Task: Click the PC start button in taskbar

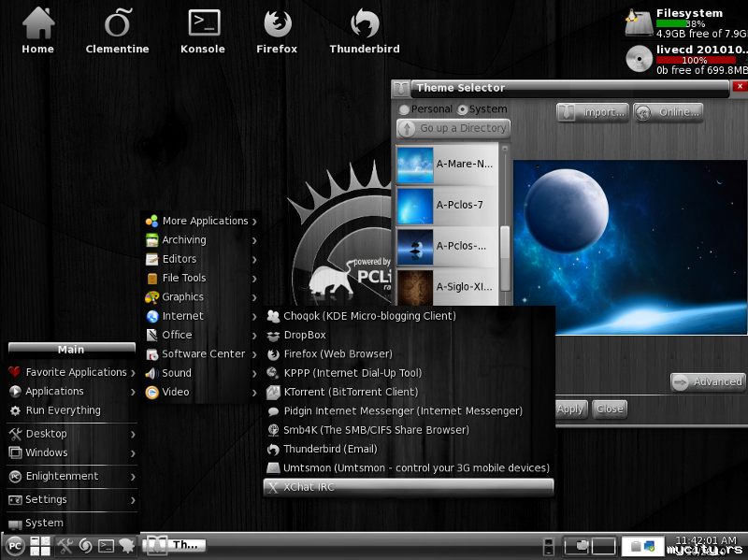Action: pyautogui.click(x=15, y=546)
